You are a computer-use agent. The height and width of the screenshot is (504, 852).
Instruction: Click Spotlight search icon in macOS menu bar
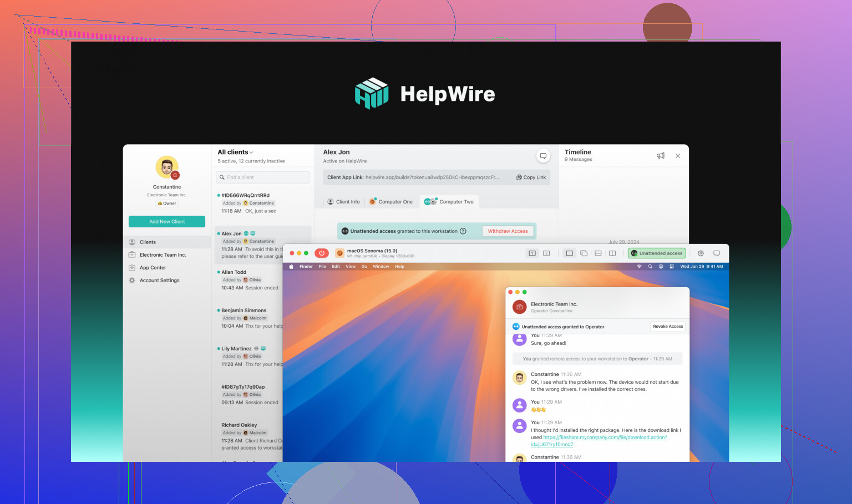[650, 267]
